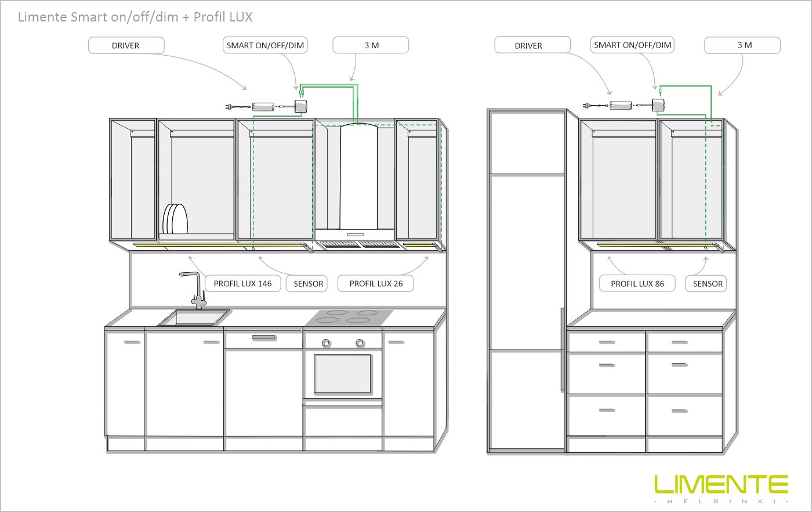Click the cooktop with four burners
The image size is (812, 512).
coord(349,317)
